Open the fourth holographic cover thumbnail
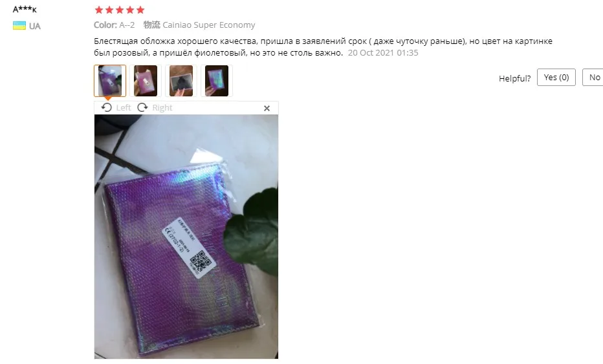 point(217,81)
